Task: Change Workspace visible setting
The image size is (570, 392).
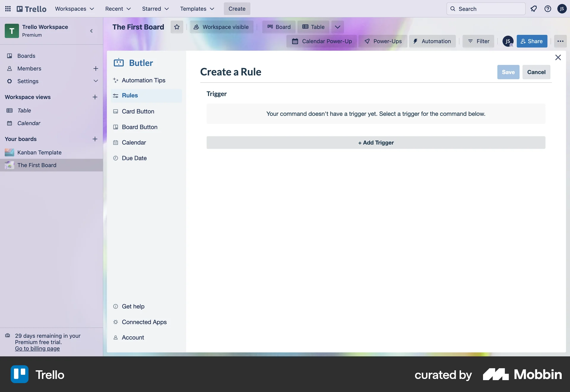Action: (221, 27)
